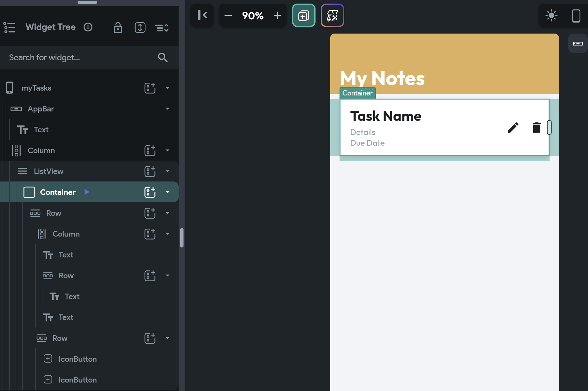This screenshot has width=588, height=391.
Task: Collapse the top-level Column arrow
Action: pyautogui.click(x=168, y=150)
